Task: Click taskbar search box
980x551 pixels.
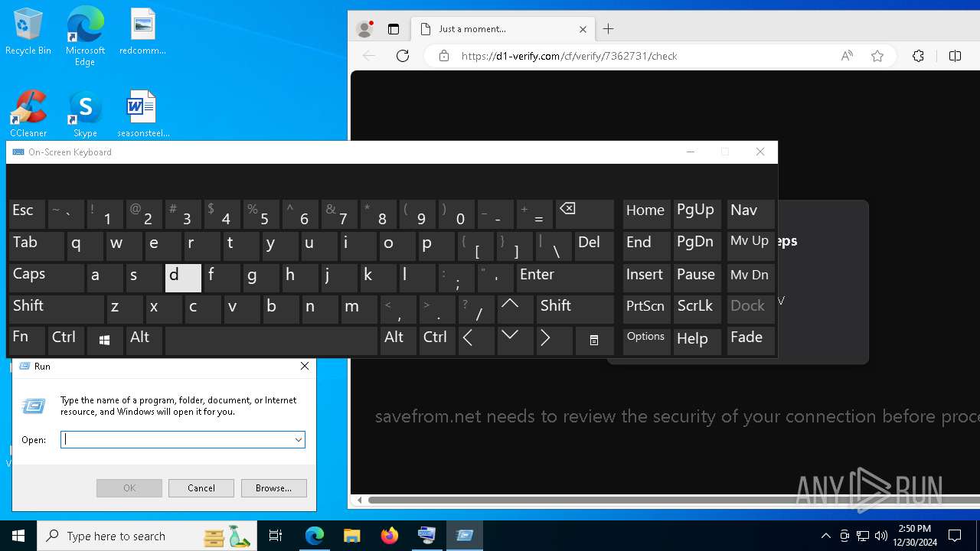Action: pos(148,536)
